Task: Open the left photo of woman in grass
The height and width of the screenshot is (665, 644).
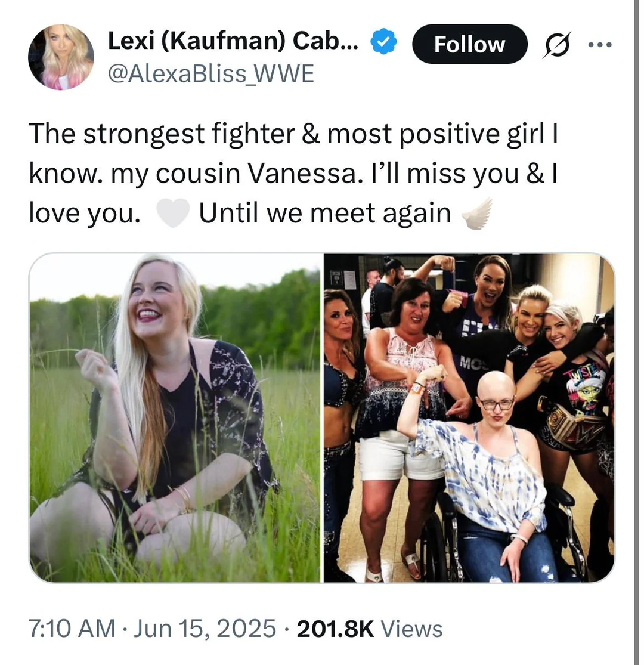Action: (x=175, y=417)
